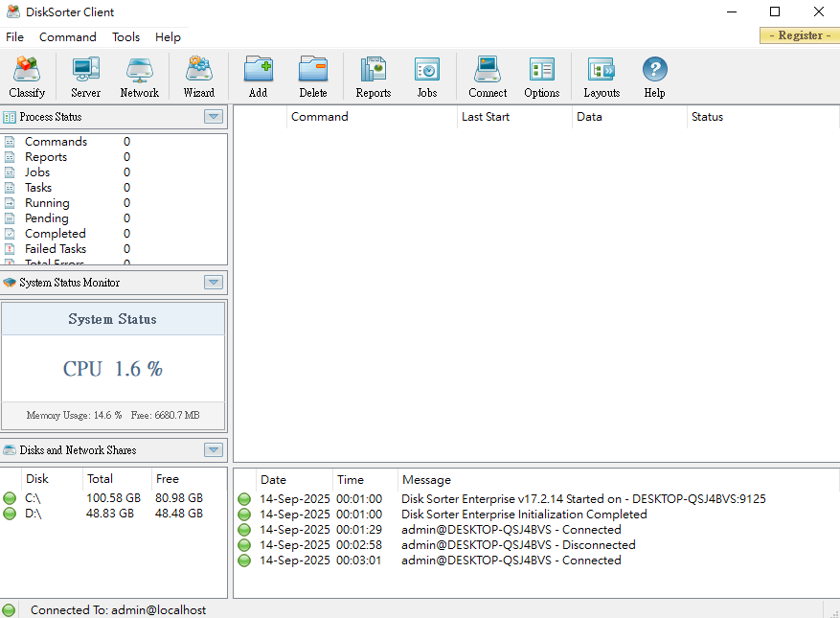Click the Commands row icon in Process Status
Screen dimensions: 840x618
(x=10, y=142)
